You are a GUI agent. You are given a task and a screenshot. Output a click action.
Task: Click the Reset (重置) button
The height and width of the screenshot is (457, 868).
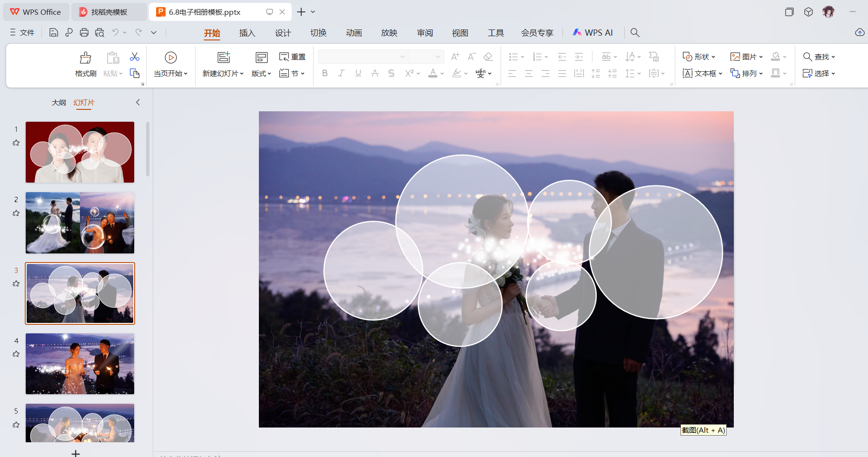tap(292, 57)
